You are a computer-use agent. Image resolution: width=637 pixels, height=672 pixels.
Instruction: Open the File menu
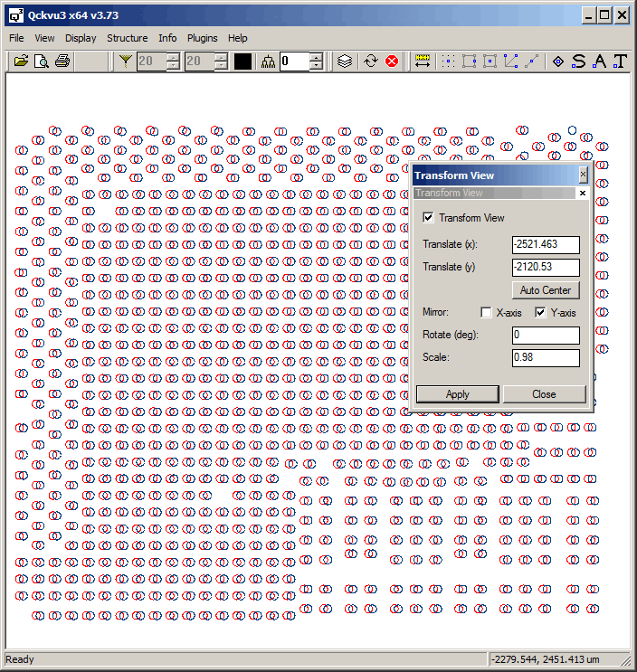pyautogui.click(x=16, y=38)
